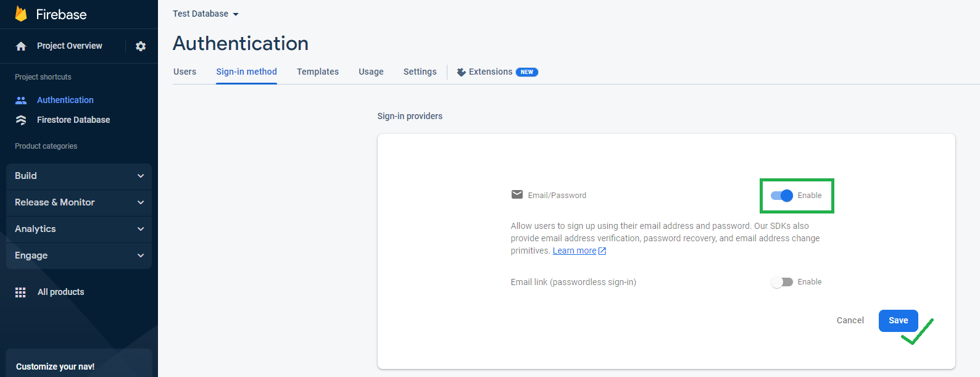Open the Test Database project dropdown
This screenshot has height=377, width=980.
pos(206,14)
